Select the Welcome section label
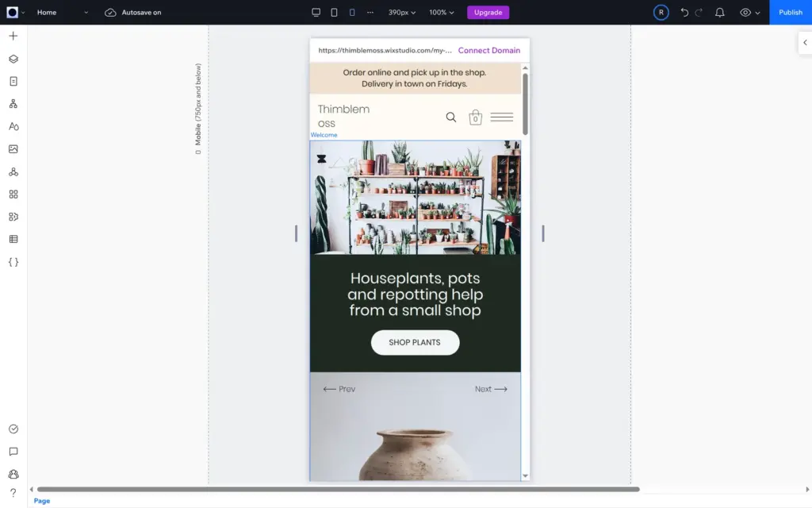 coord(324,135)
